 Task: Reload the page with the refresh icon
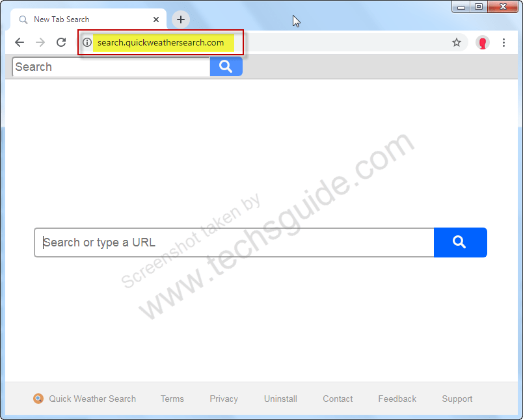(61, 42)
